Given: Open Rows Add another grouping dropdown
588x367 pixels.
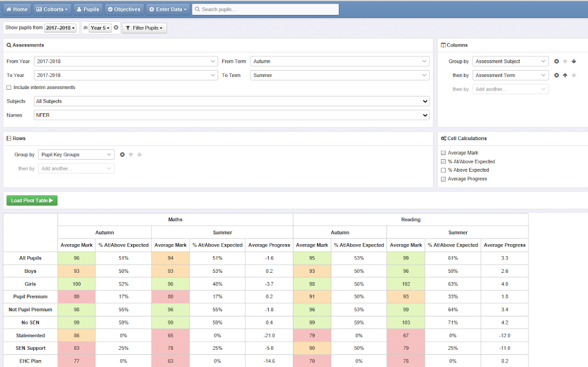Looking at the screenshot, I should click(76, 168).
